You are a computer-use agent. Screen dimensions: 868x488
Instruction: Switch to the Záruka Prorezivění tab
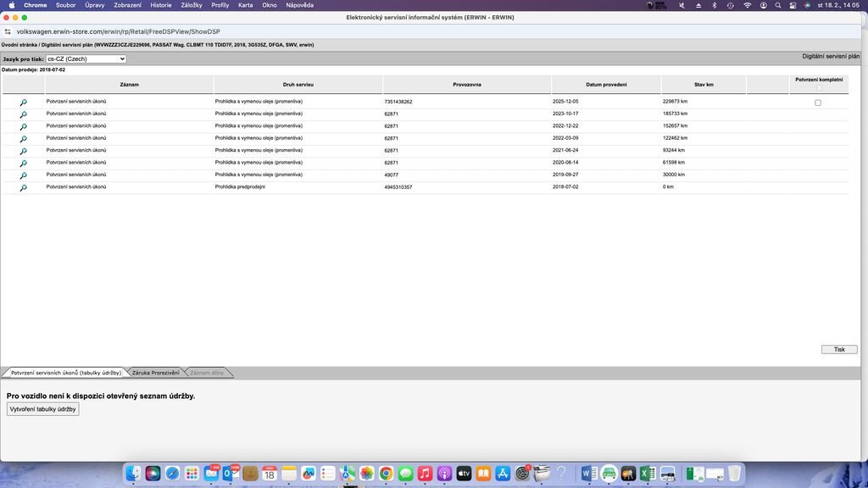point(155,373)
